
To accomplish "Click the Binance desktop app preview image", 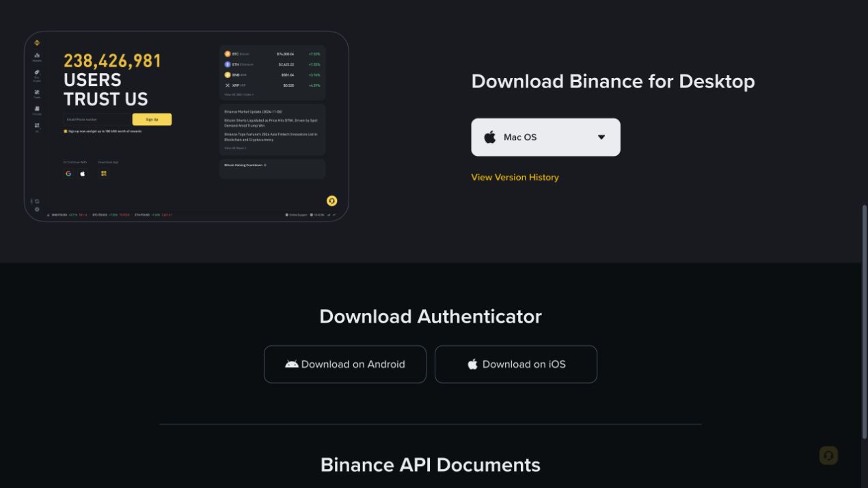I will (187, 126).
